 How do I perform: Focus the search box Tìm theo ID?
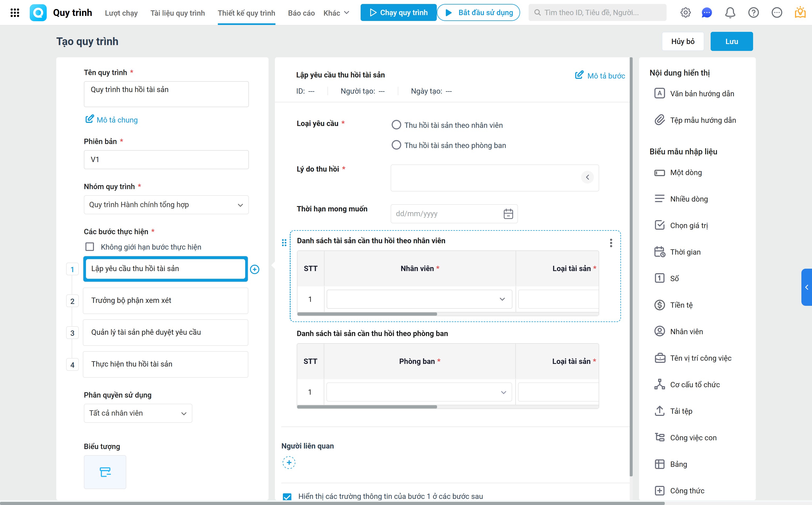click(x=597, y=13)
